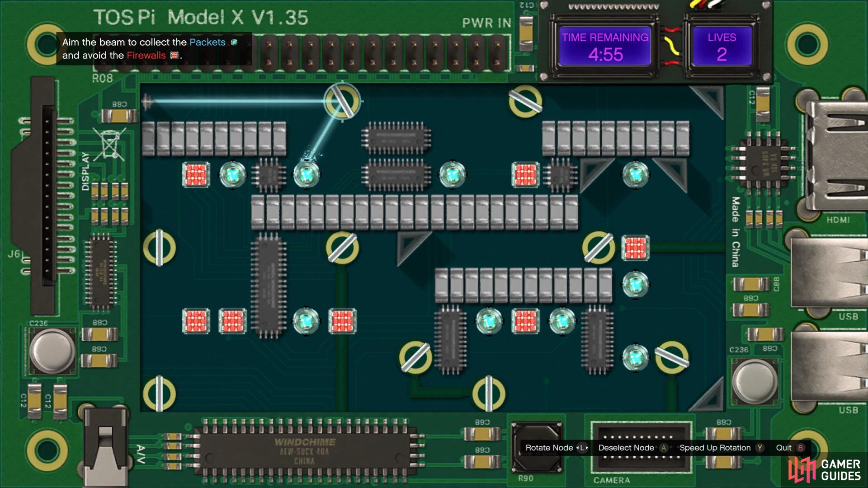Image resolution: width=868 pixels, height=488 pixels.
Task: Select the highlighted node reflecting the beam
Action: (x=342, y=102)
